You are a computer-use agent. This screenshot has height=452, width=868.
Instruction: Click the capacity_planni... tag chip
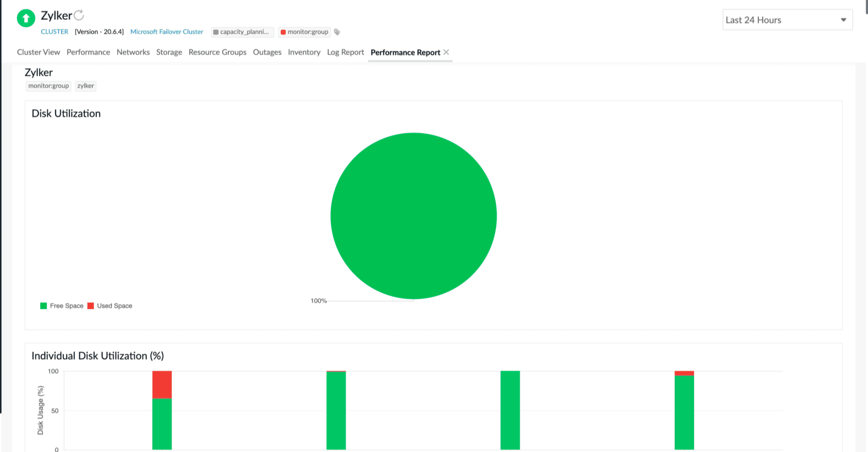click(x=242, y=32)
